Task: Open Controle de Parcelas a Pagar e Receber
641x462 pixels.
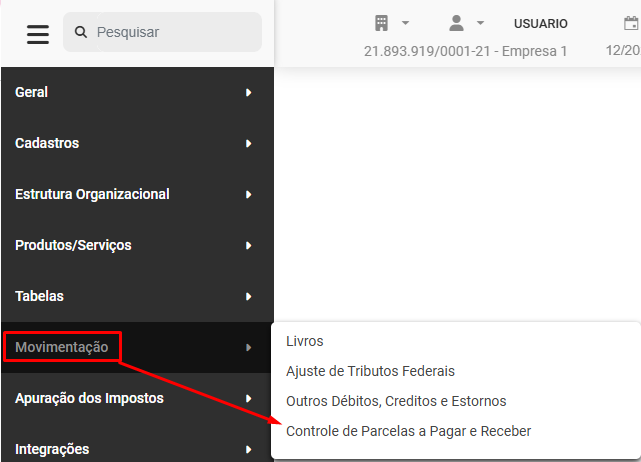Action: tap(408, 431)
